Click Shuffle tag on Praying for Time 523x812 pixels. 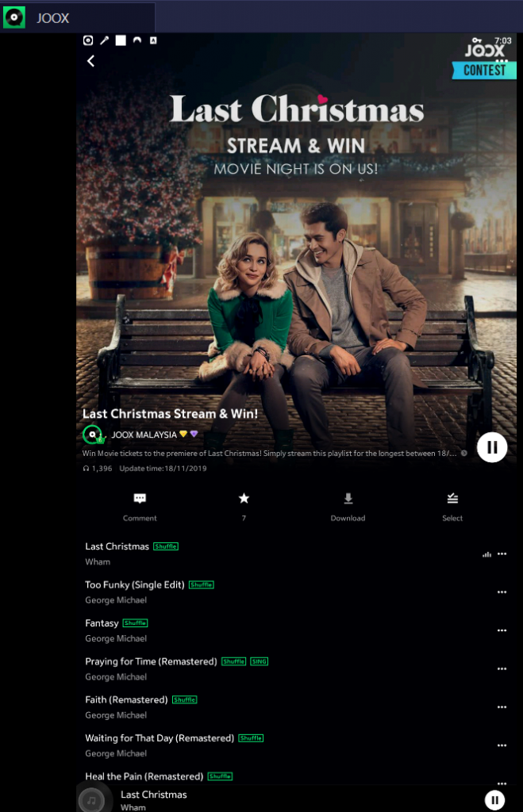click(234, 661)
